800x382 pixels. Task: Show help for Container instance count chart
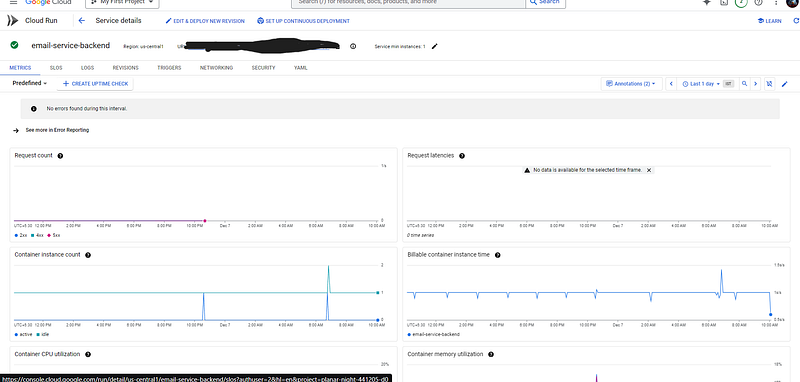(88, 255)
